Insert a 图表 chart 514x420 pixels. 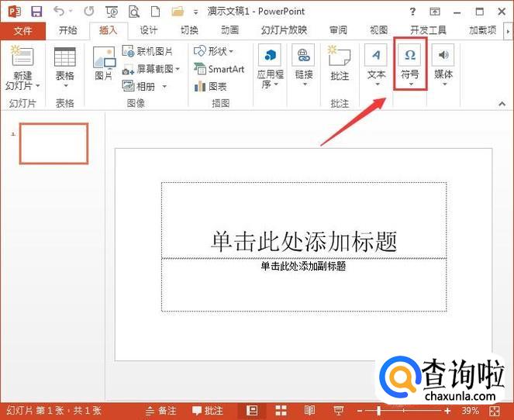pos(210,87)
